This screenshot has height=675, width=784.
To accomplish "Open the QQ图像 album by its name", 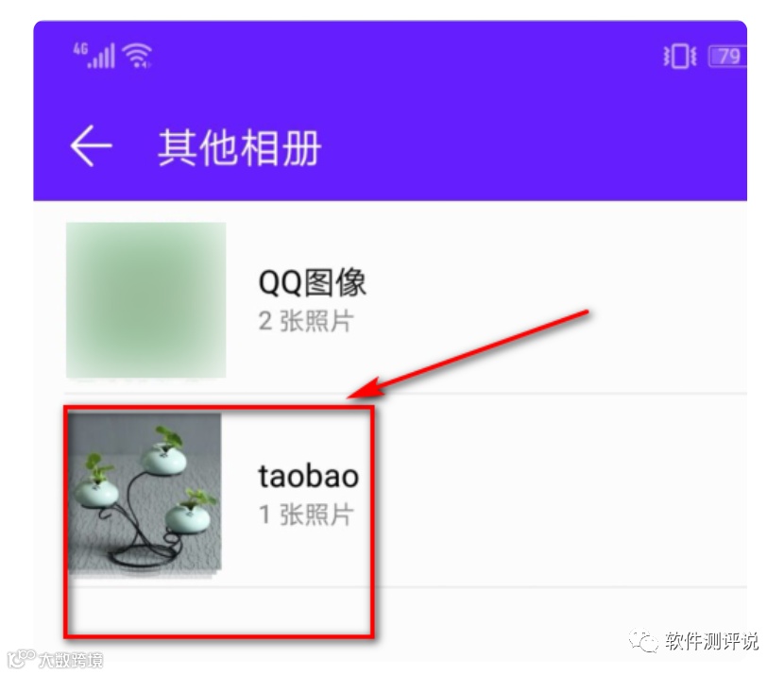I will click(x=313, y=282).
